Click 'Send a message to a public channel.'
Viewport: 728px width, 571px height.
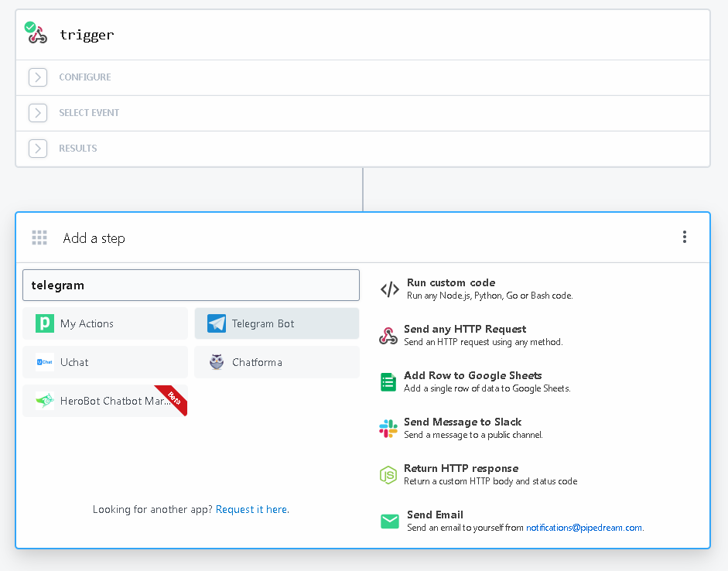(x=473, y=435)
